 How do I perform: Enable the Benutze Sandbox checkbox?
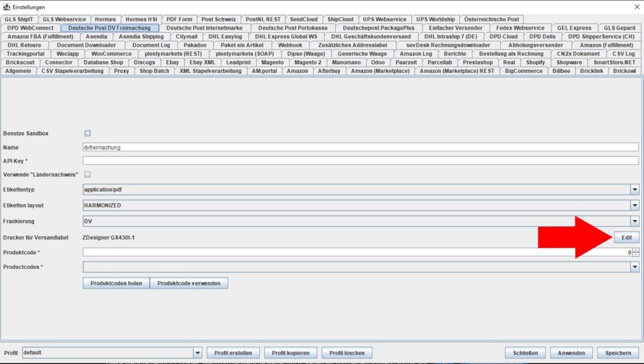tap(87, 133)
